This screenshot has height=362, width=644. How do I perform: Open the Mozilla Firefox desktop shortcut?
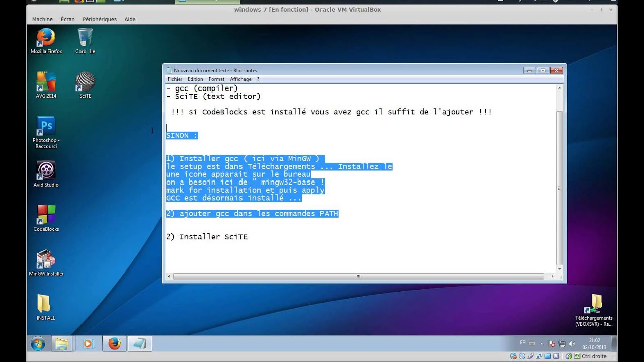tap(46, 41)
